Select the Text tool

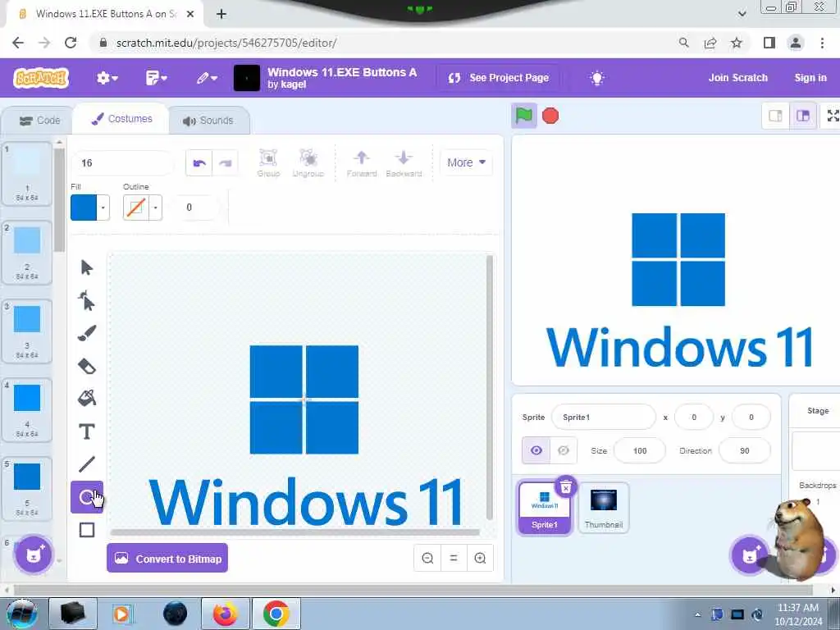click(x=87, y=431)
